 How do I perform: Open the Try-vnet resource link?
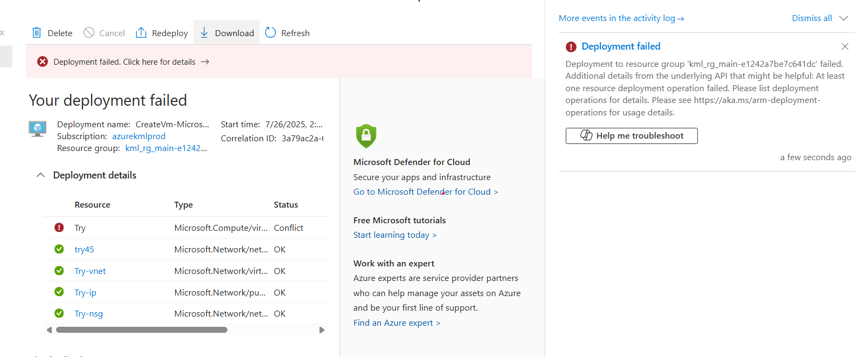coord(90,271)
